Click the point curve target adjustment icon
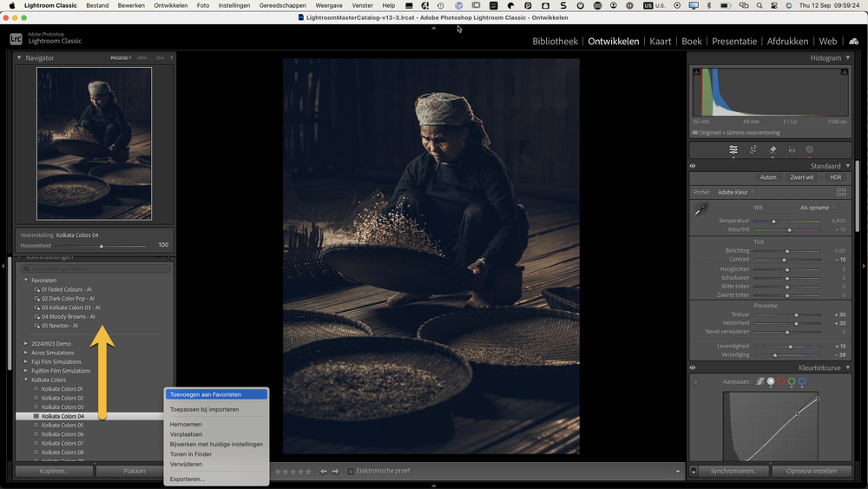Image resolution: width=868 pixels, height=489 pixels. pyautogui.click(x=695, y=381)
